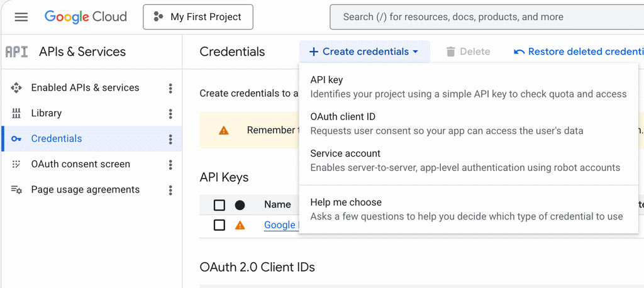The width and height of the screenshot is (644, 288).
Task: Tick the select-all checkbox in API Keys header
Action: [219, 205]
